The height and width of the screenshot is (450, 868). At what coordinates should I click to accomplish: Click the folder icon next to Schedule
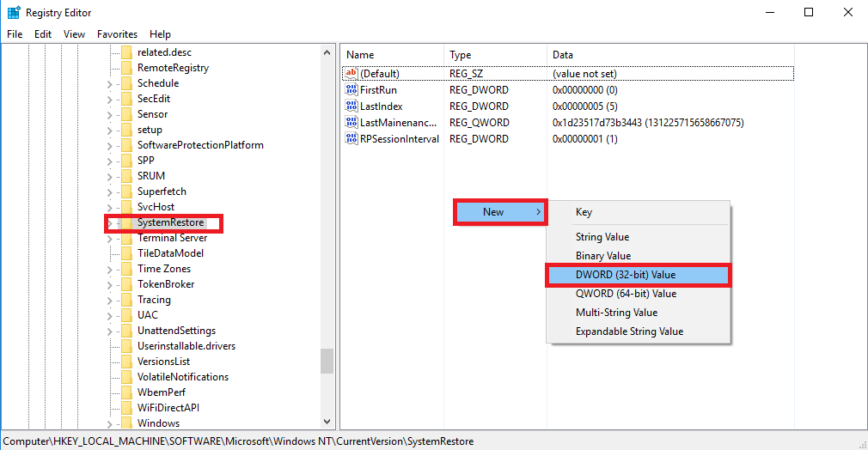127,83
